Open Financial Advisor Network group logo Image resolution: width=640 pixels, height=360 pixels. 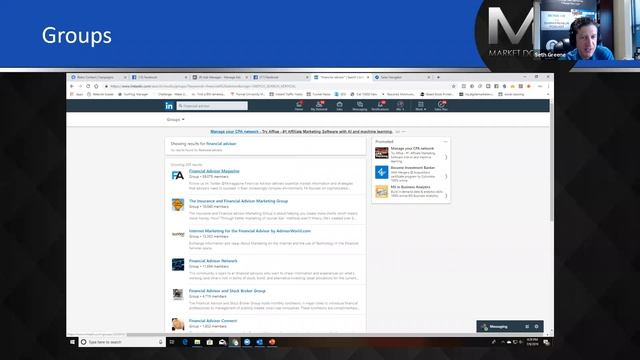tap(178, 264)
